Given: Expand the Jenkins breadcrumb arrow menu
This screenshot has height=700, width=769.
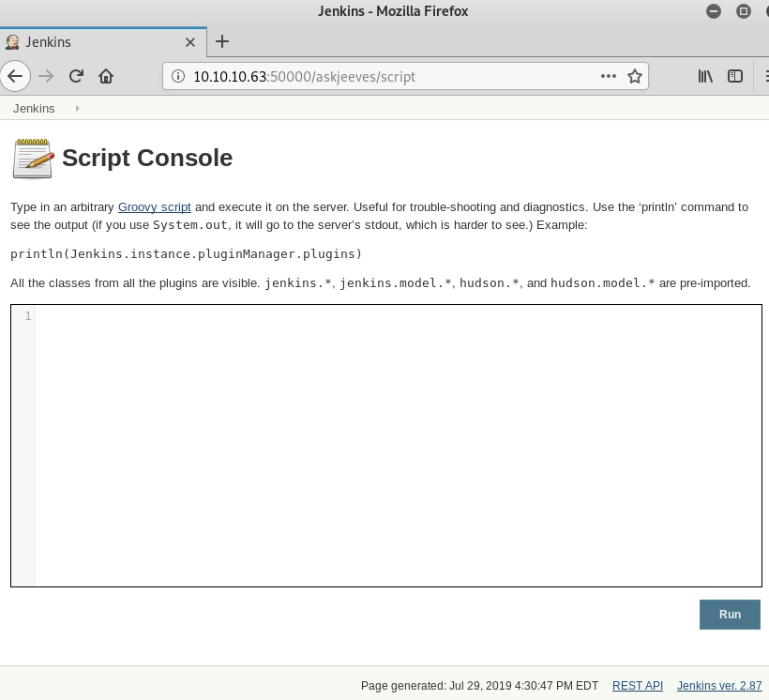Looking at the screenshot, I should pyautogui.click(x=78, y=109).
